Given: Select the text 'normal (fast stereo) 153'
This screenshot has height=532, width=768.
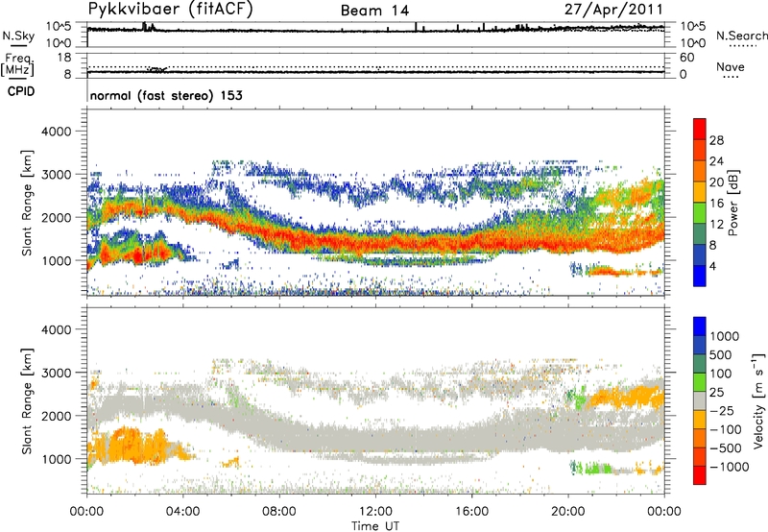Looking at the screenshot, I should point(166,95).
